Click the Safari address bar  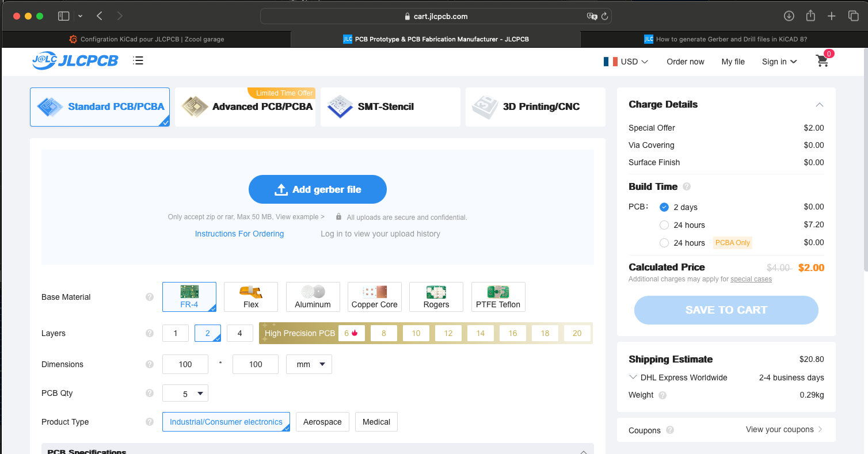(436, 16)
